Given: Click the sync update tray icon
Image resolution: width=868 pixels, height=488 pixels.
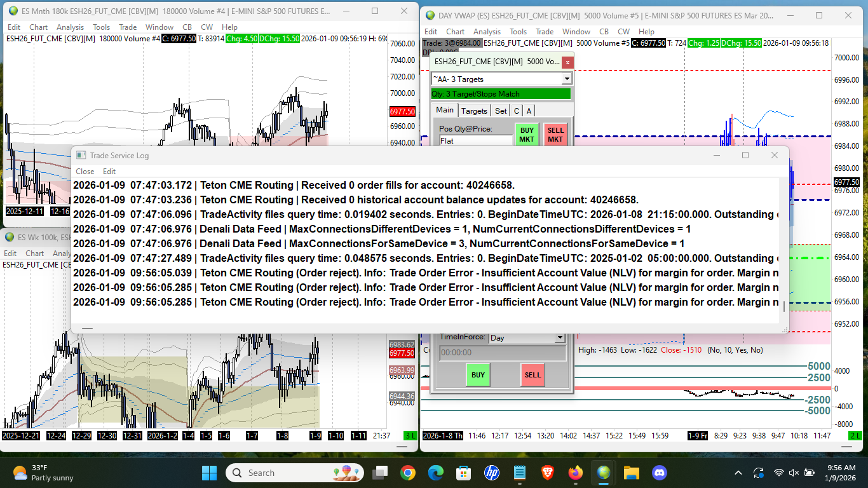Looking at the screenshot, I should pyautogui.click(x=758, y=472).
